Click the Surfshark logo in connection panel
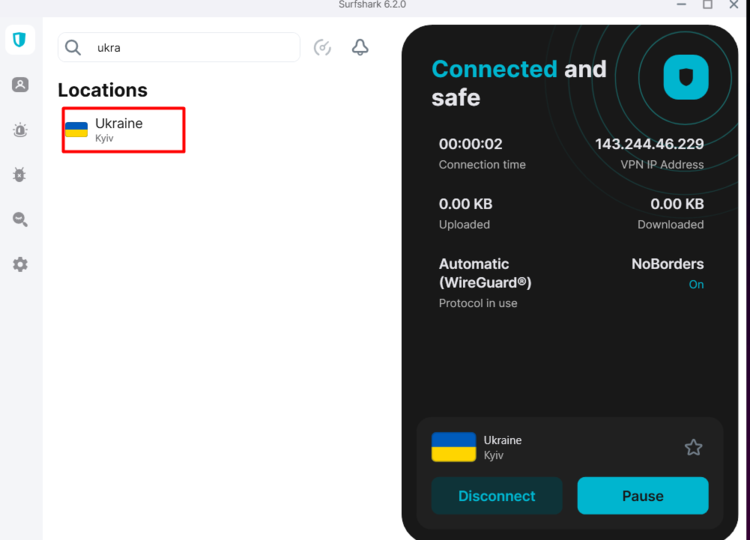The height and width of the screenshot is (540, 750). [x=686, y=77]
